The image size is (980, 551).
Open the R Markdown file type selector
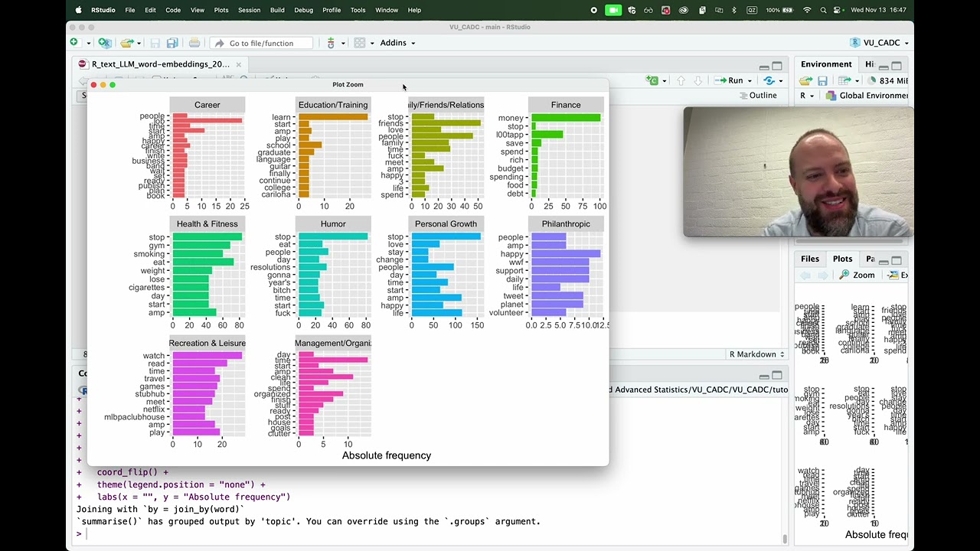coord(757,354)
